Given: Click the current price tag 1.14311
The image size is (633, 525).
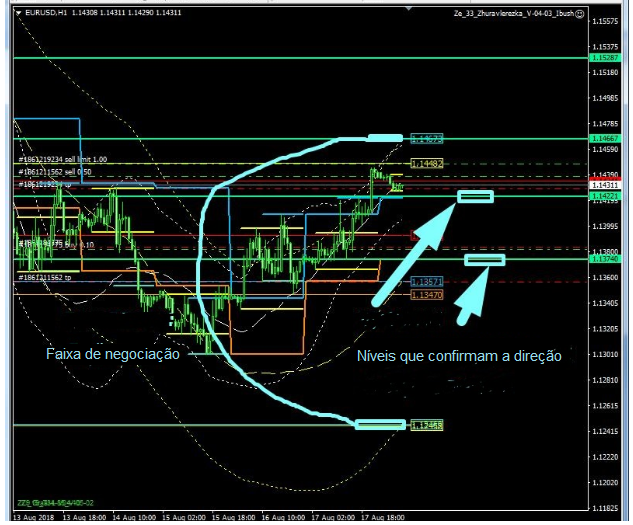Looking at the screenshot, I should point(603,186).
